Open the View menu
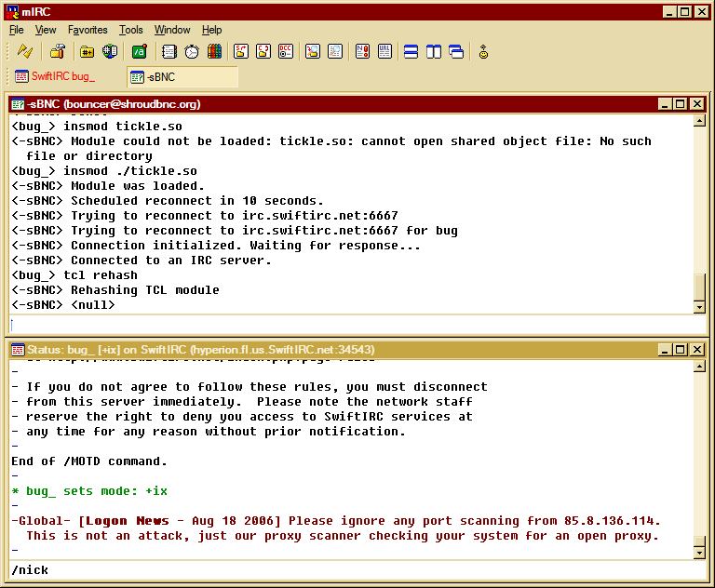This screenshot has width=715, height=588. (46, 30)
